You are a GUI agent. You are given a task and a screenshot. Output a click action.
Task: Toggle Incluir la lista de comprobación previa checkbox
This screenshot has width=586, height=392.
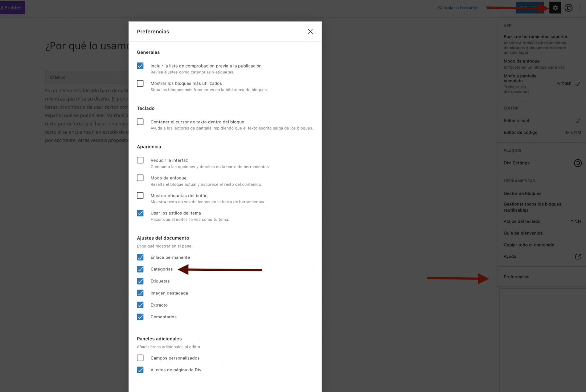tap(140, 66)
